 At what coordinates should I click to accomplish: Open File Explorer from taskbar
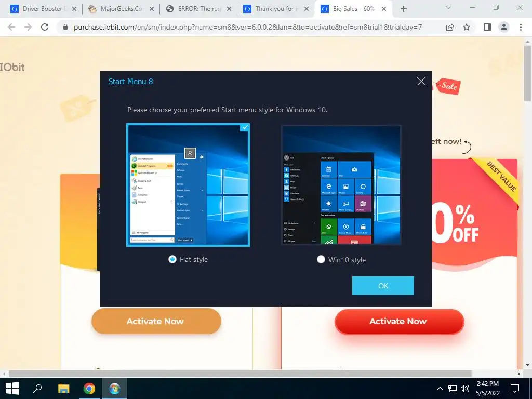(63, 389)
